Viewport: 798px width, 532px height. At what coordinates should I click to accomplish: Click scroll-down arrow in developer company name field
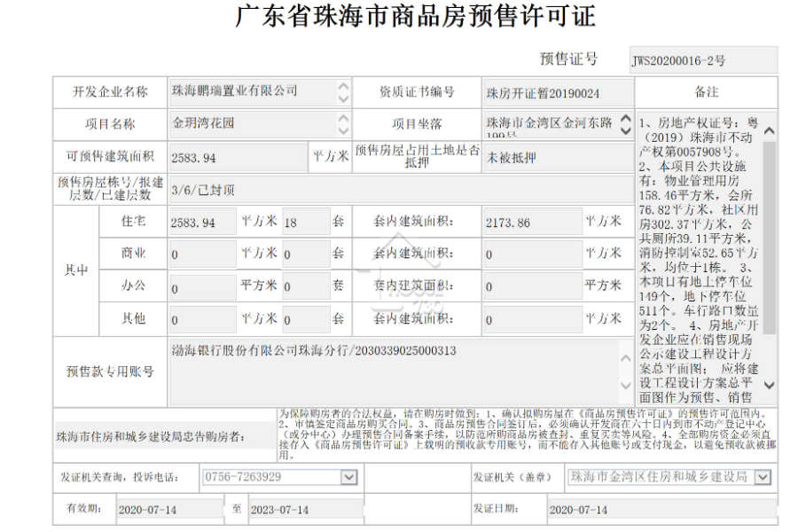tap(343, 98)
